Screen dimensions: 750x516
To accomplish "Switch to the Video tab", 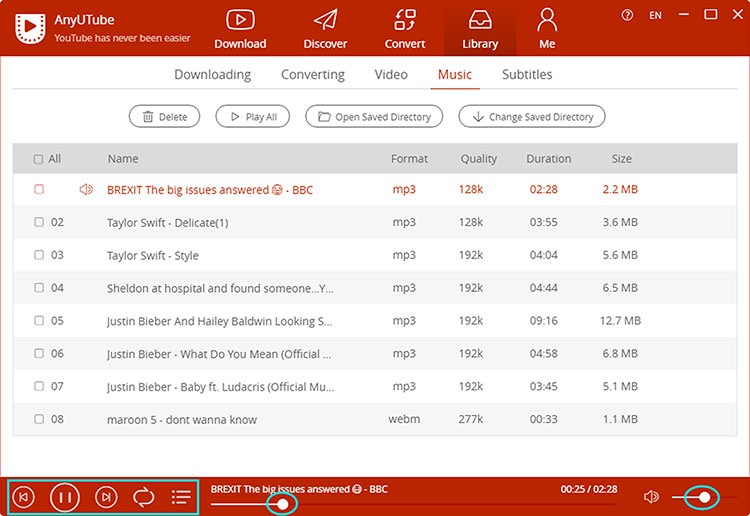I will (391, 75).
